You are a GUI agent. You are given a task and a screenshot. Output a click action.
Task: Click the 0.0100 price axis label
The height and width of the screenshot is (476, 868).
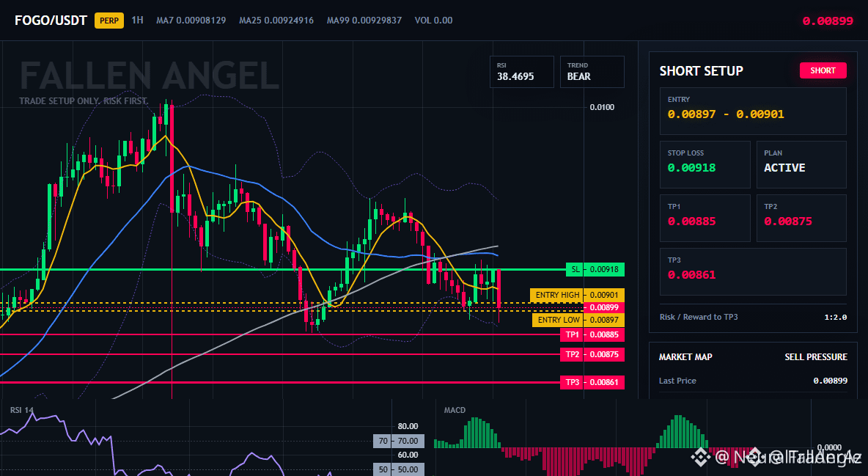click(x=602, y=107)
